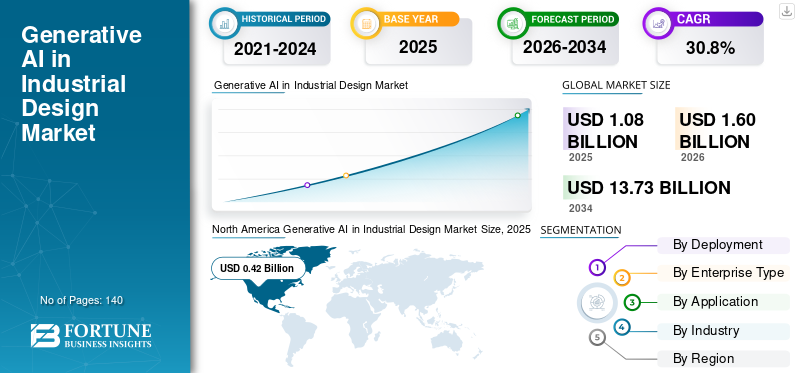Click the Fortune Business Insights logo

tap(91, 335)
